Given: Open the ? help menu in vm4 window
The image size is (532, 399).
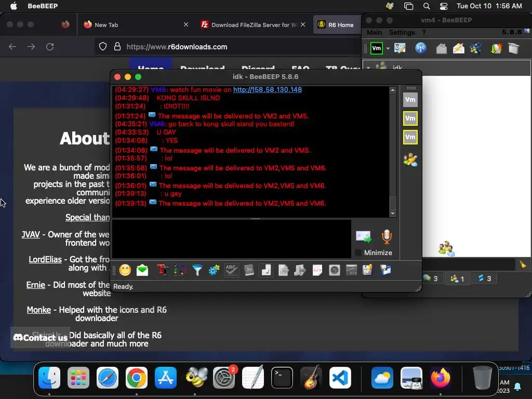Looking at the screenshot, I should tap(424, 33).
